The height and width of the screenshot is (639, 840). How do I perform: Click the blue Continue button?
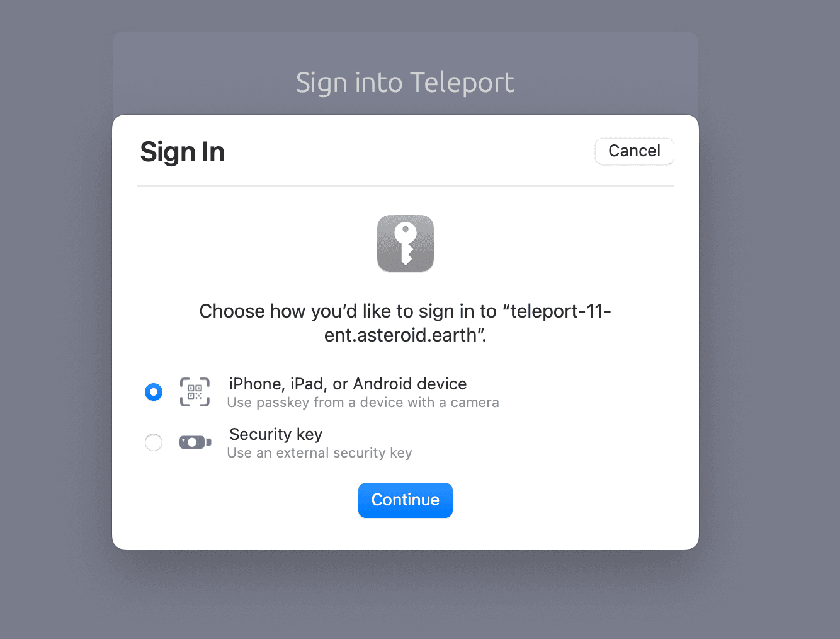pos(406,500)
